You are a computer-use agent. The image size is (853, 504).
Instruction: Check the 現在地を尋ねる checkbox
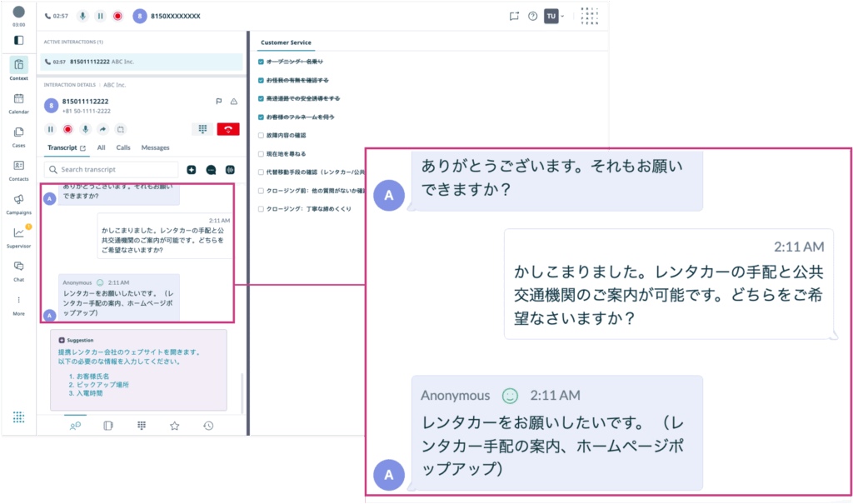click(x=261, y=154)
